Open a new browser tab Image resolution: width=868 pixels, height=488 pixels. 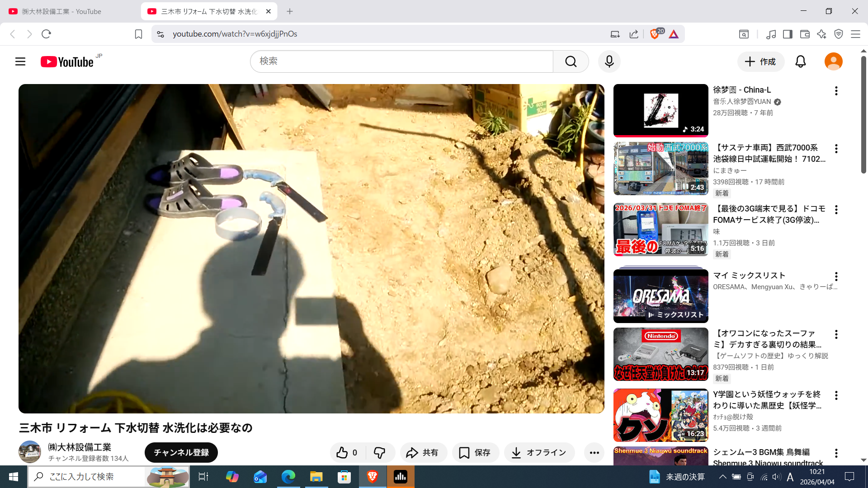point(290,11)
